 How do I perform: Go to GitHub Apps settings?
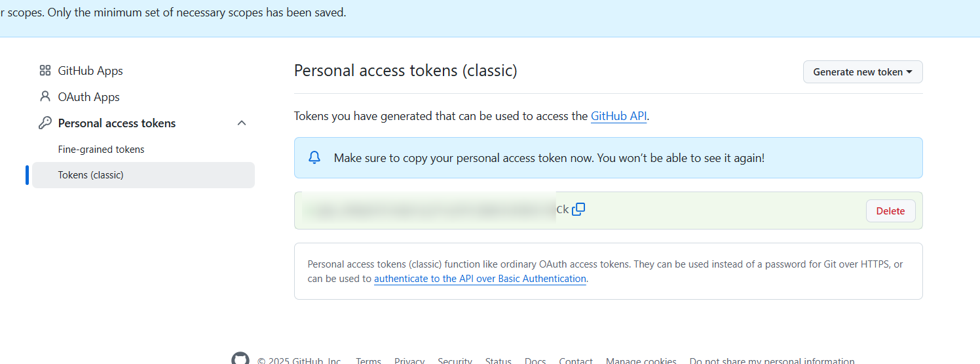click(90, 71)
